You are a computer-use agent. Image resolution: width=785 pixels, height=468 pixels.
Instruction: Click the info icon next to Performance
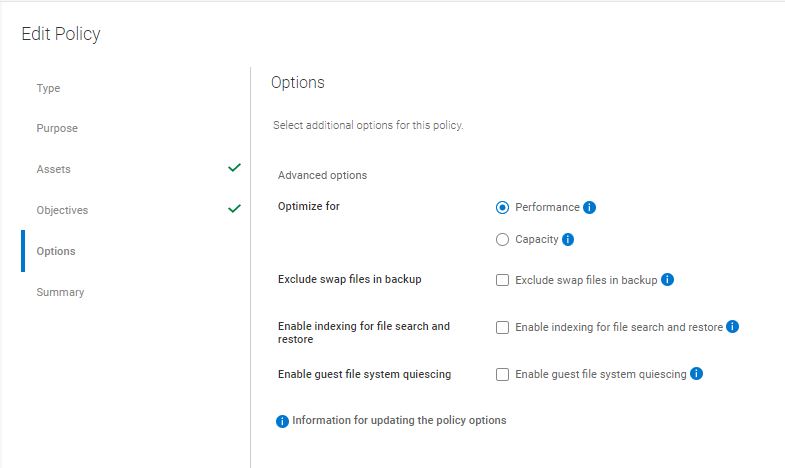590,208
